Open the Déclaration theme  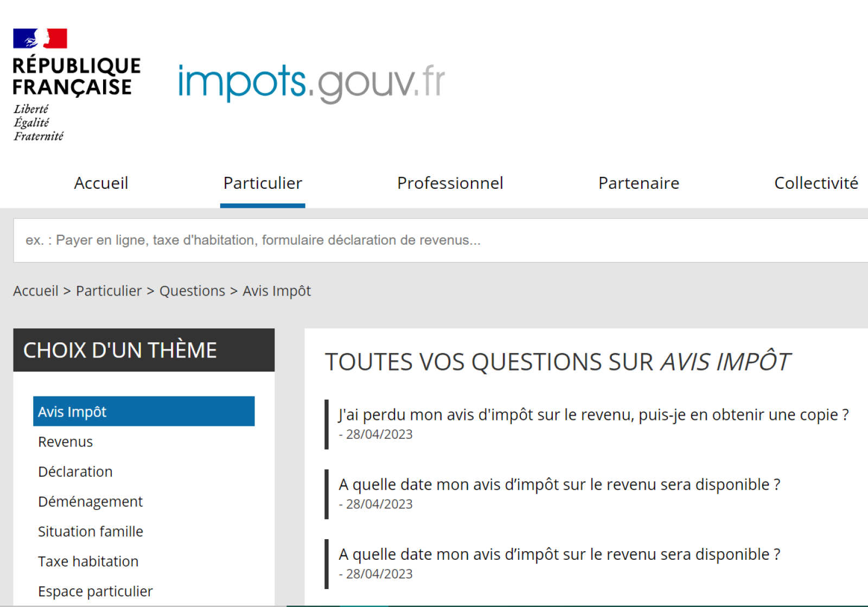click(75, 471)
